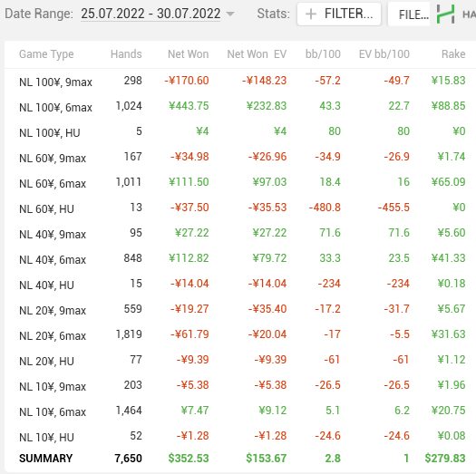Viewport: 476px width, 474px height.
Task: Click EV bb/100 value -455.5
Action: (393, 208)
